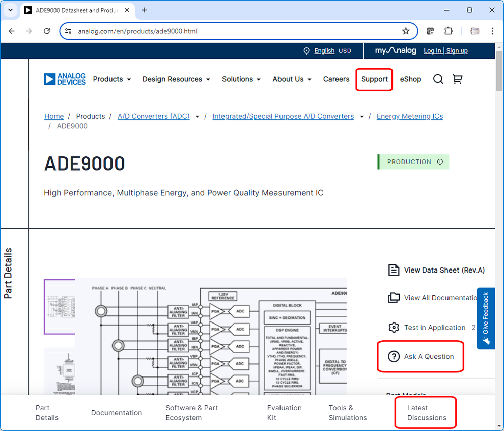
Task: Click the Test in Application gear icon
Action: [x=394, y=328]
